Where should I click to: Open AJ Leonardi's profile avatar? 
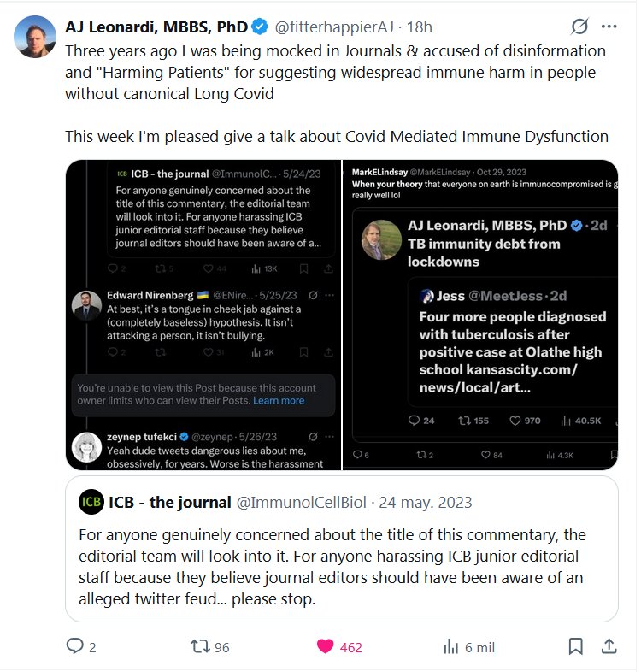[x=34, y=37]
